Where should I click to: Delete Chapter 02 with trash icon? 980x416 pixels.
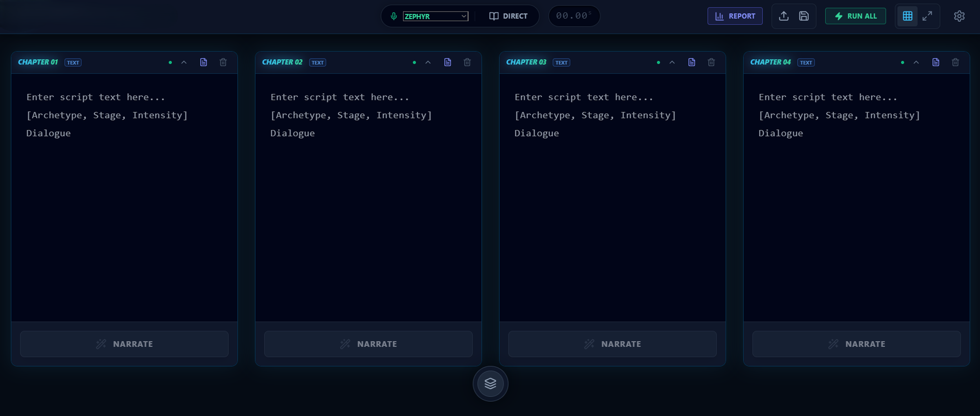pyautogui.click(x=467, y=62)
